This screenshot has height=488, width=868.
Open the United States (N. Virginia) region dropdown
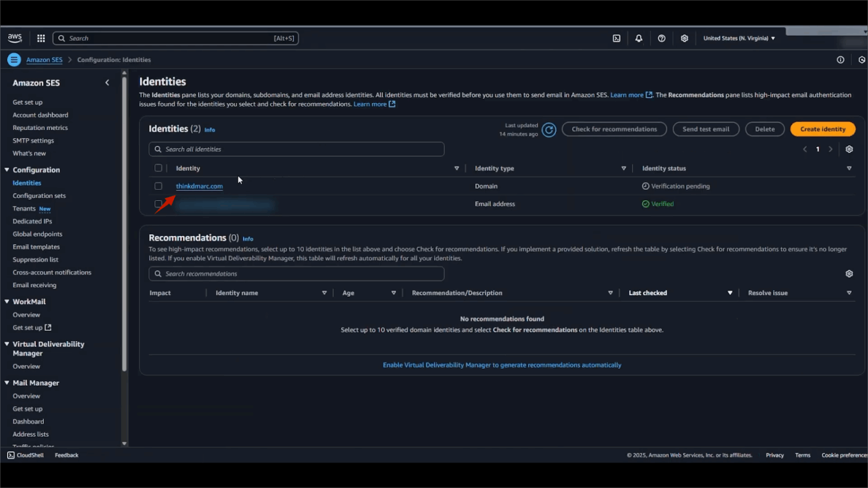[739, 38]
